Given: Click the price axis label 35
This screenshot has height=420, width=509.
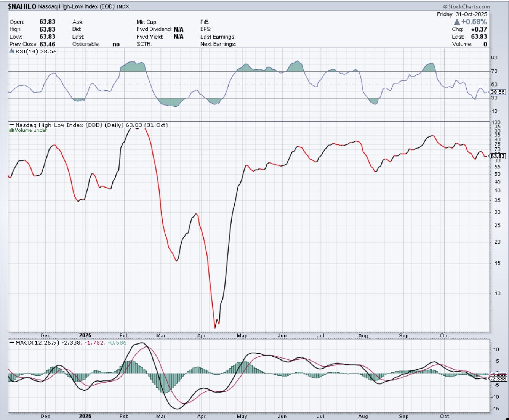Looking at the screenshot, I should coord(497,200).
